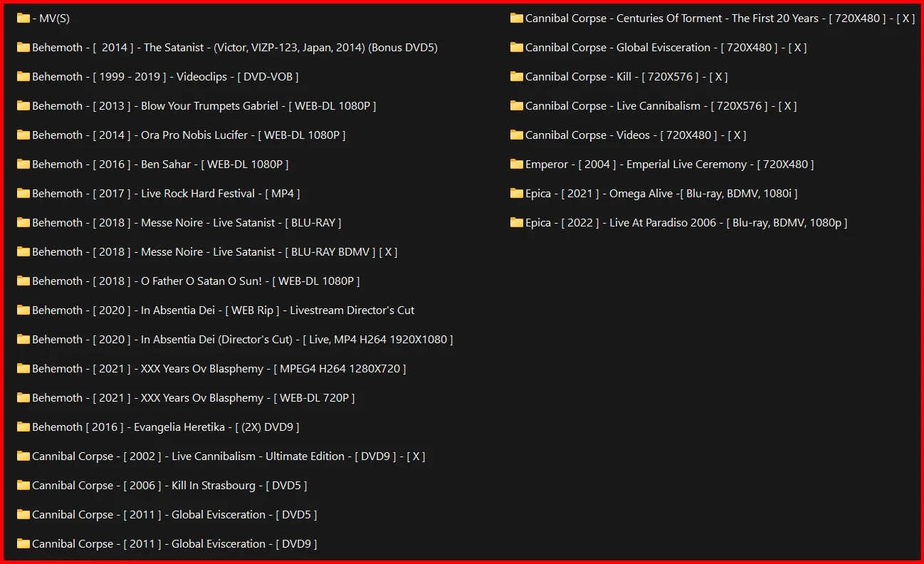Select 'Ben Sahar - [ WEB-DL 1080P ]' name
This screenshot has width=924, height=564.
tap(160, 164)
